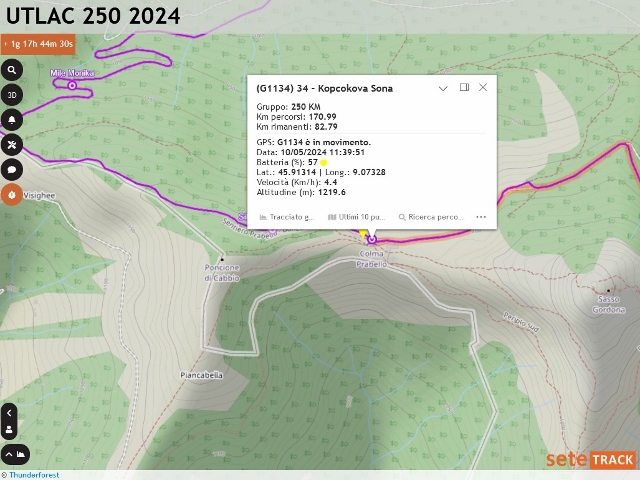Click the elapsed time 1g 17h 44m 30s

click(x=38, y=44)
